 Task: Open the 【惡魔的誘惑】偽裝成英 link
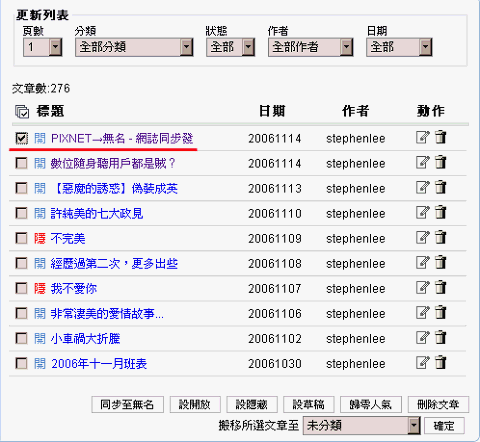114,188
